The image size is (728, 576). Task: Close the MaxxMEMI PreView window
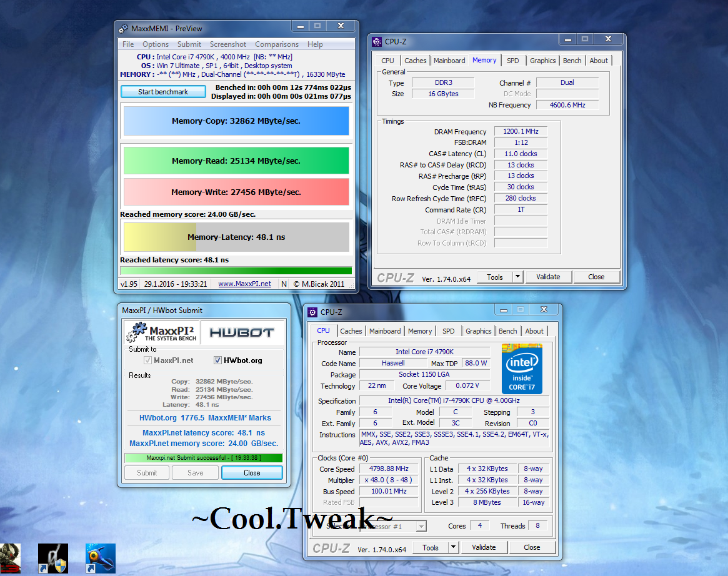point(341,26)
